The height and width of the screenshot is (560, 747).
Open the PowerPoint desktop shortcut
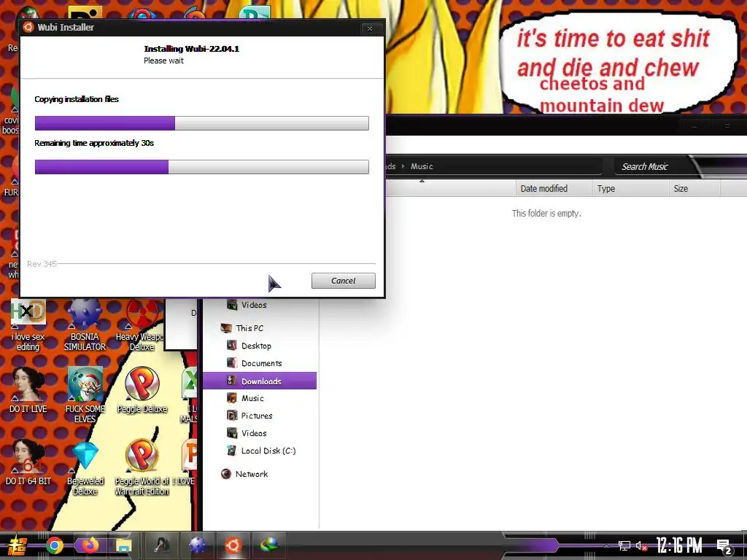(x=189, y=462)
